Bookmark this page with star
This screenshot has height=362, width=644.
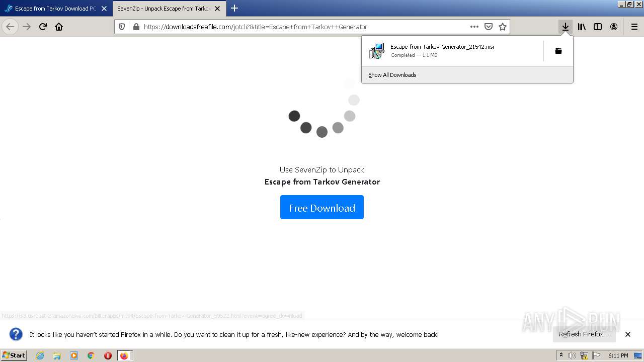(502, 27)
